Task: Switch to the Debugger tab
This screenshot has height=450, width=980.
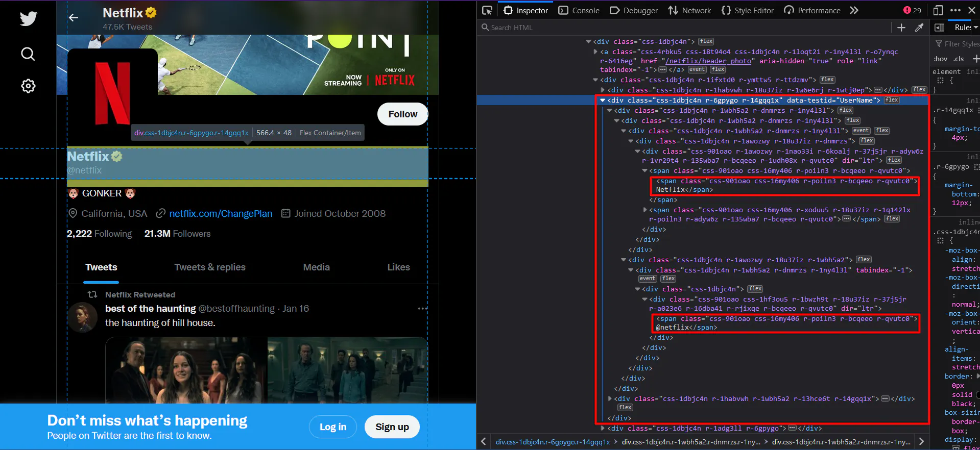Action: pyautogui.click(x=634, y=10)
